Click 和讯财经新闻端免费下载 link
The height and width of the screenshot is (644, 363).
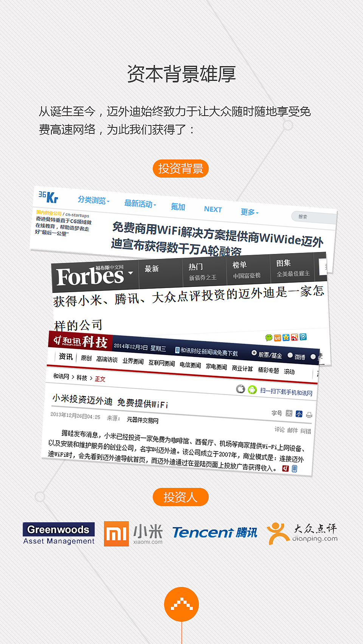pos(209,352)
